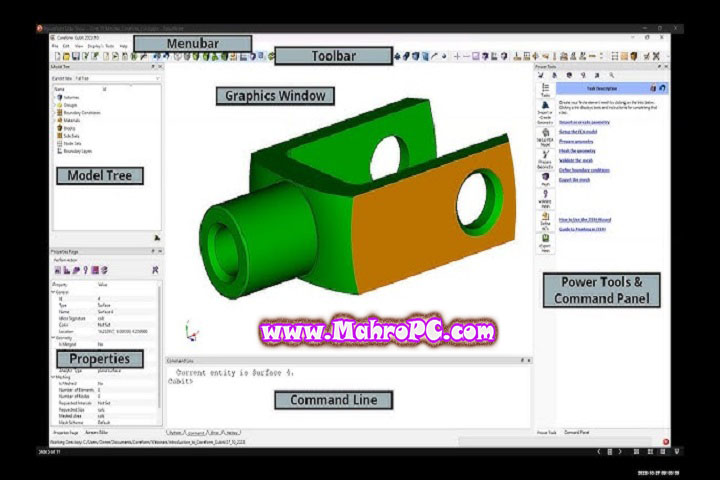This screenshot has width=720, height=480.
Task: Click the Set up FEA Model sidebar icon
Action: pyautogui.click(x=545, y=137)
